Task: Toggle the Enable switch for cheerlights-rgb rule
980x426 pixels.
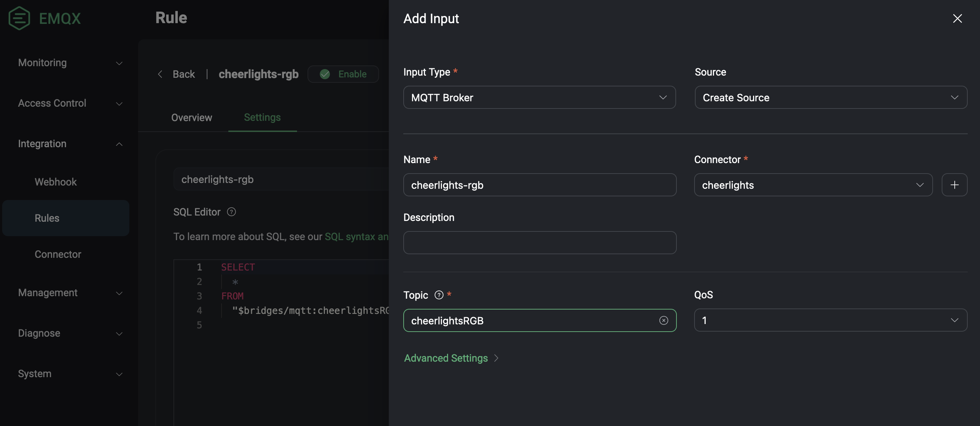Action: click(x=343, y=73)
